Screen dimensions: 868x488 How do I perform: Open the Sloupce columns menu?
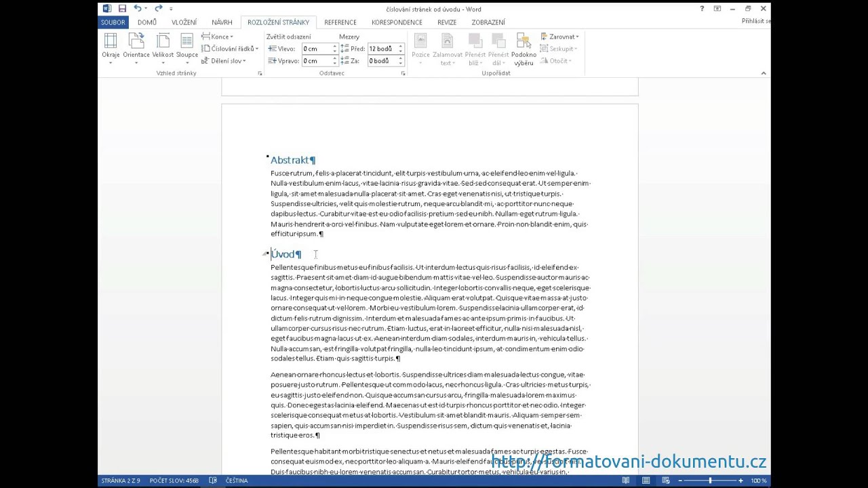pyautogui.click(x=187, y=49)
